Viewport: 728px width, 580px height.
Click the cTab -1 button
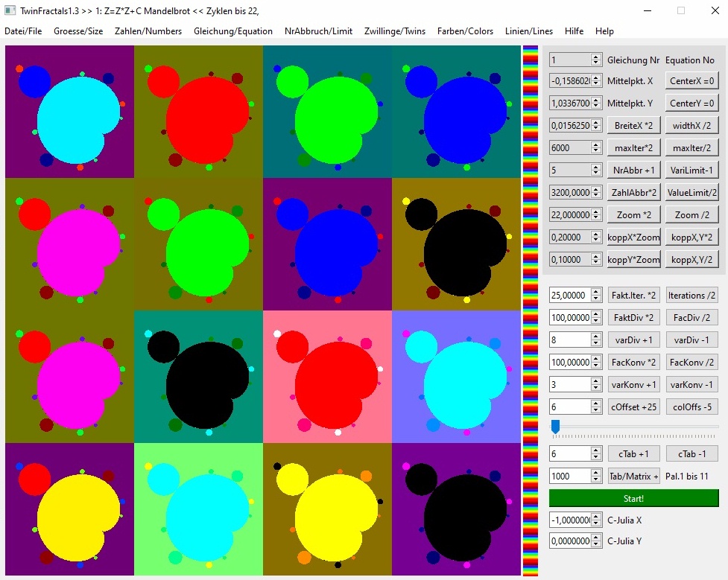click(x=691, y=453)
